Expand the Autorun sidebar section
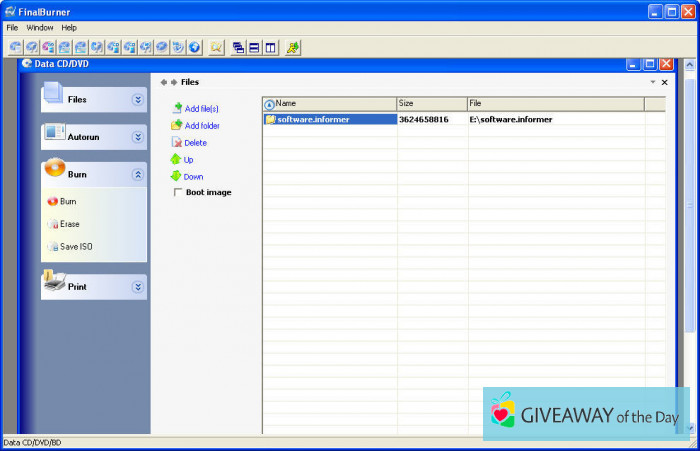 pyautogui.click(x=138, y=137)
